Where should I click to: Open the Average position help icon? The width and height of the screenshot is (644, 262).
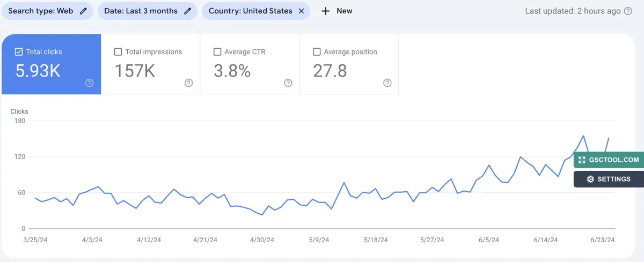click(387, 83)
